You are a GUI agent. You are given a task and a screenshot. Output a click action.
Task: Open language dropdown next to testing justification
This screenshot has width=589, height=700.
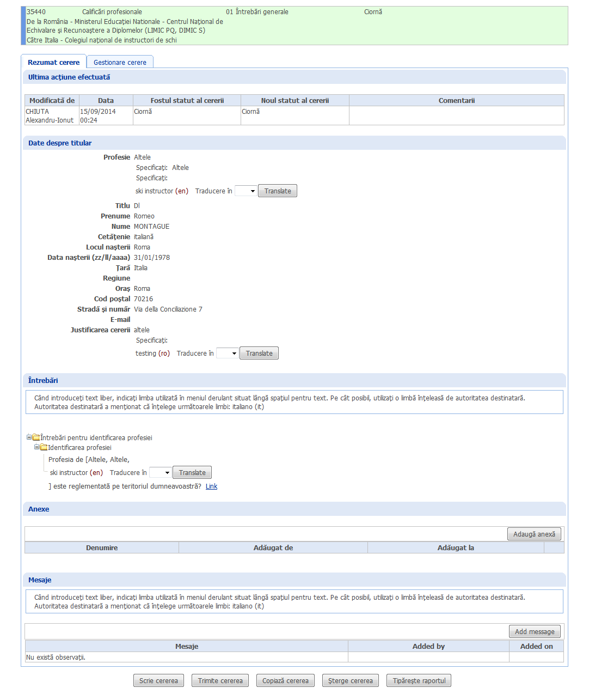coord(227,354)
